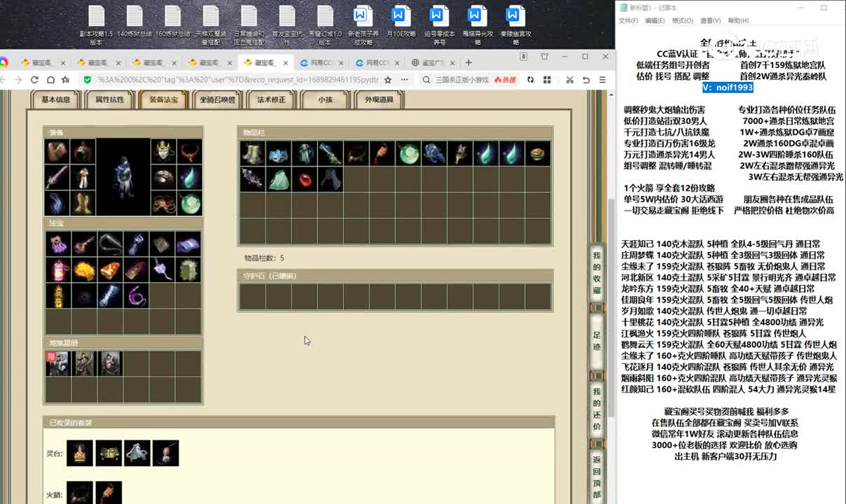Open the 热搜 hot search link
This screenshot has width=846, height=504.
[x=504, y=80]
